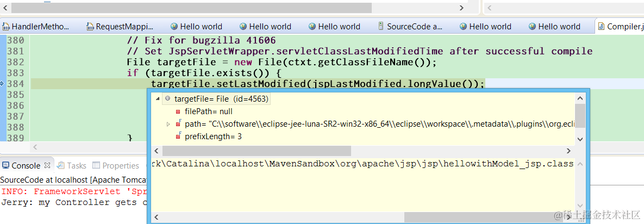Screen dimensions: 644x224
Task: Switch to the Properties view tab
Action: click(x=116, y=166)
